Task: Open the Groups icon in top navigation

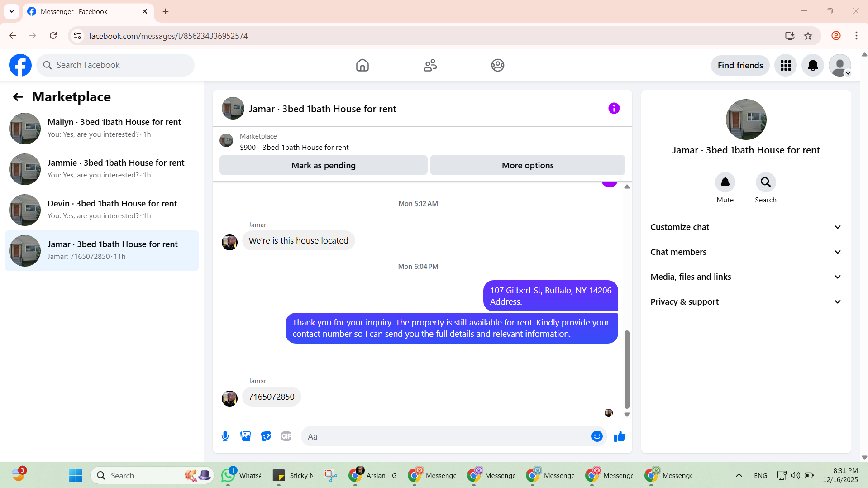Action: [498, 65]
